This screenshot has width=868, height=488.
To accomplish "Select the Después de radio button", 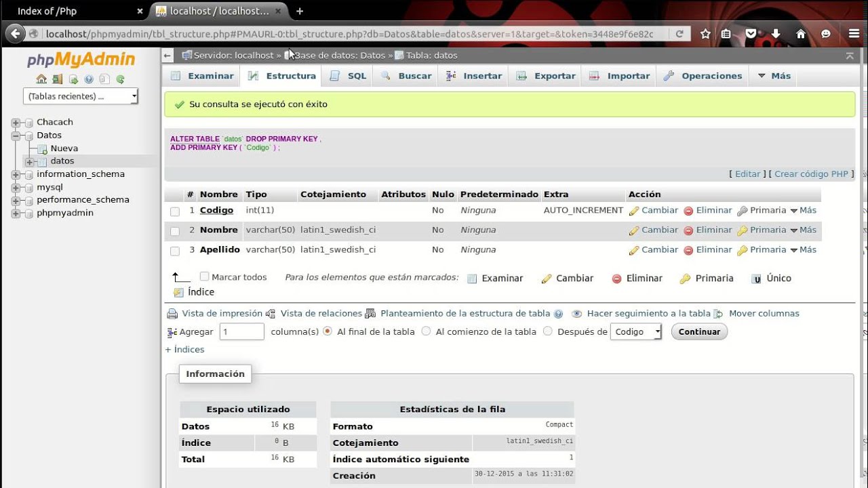I will tap(548, 331).
